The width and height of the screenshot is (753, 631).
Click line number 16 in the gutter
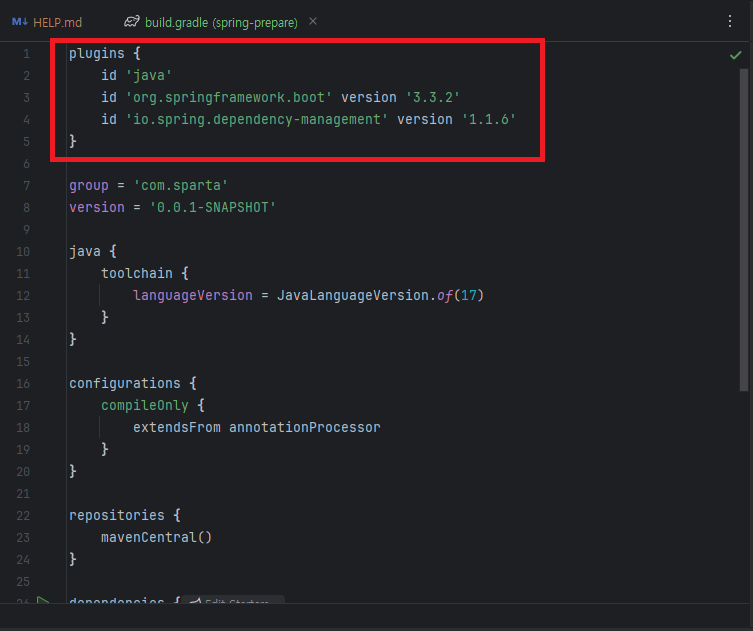click(x=23, y=384)
